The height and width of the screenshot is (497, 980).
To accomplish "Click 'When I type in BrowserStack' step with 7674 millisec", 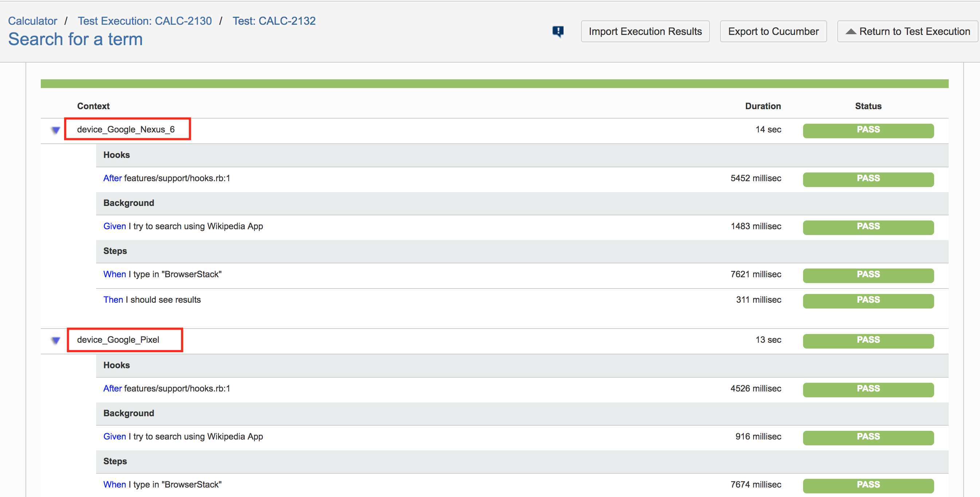I will (x=162, y=485).
